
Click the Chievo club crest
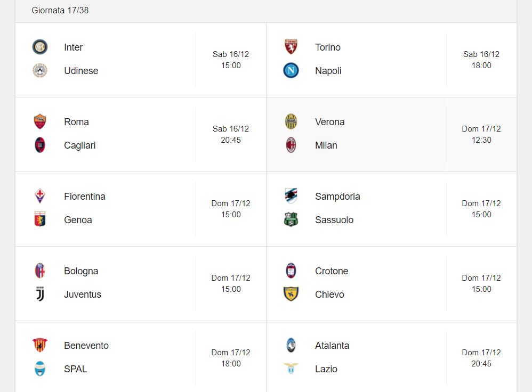(291, 294)
